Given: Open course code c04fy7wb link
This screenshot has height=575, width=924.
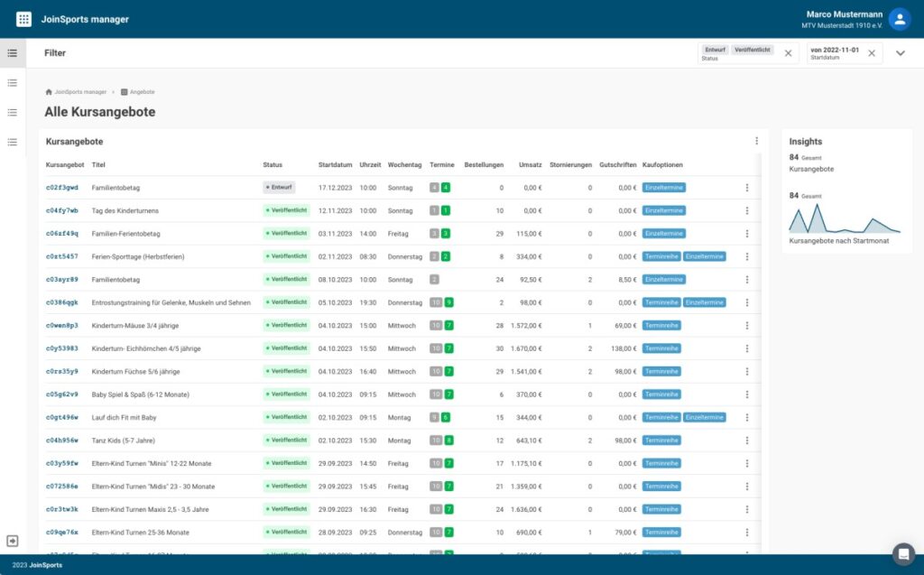Looking at the screenshot, I should [62, 210].
